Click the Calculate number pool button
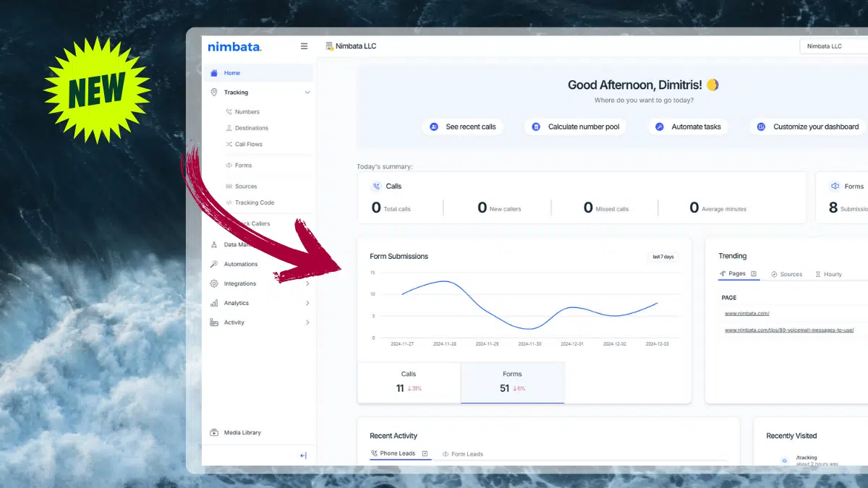Screen dimensions: 868x488 point(576,127)
